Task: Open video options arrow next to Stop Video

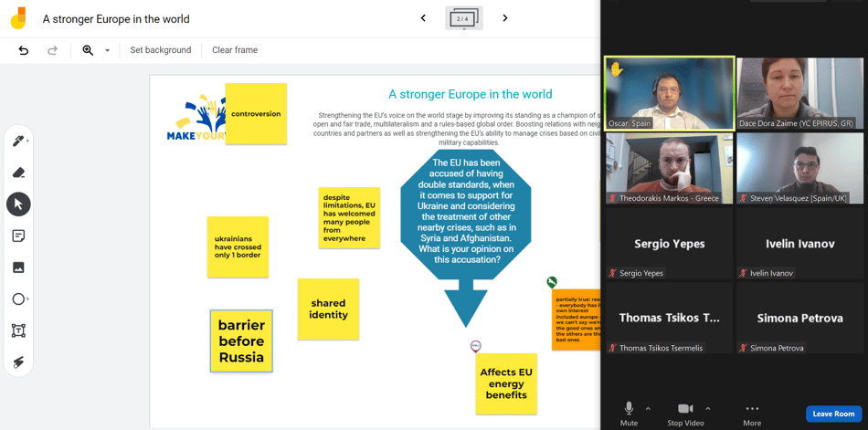Action: pyautogui.click(x=707, y=409)
